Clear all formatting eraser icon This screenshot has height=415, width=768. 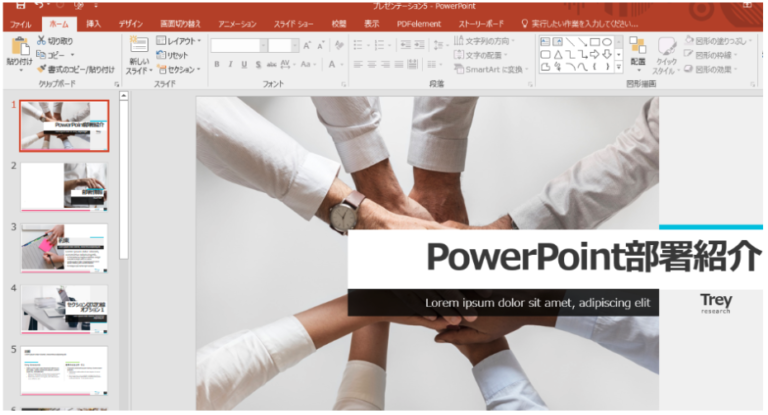coord(339,45)
